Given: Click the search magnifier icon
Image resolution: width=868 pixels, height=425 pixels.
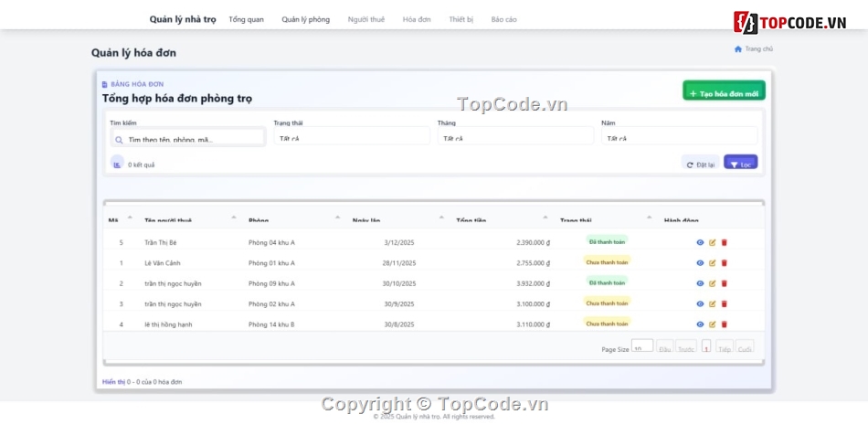Looking at the screenshot, I should (x=119, y=140).
